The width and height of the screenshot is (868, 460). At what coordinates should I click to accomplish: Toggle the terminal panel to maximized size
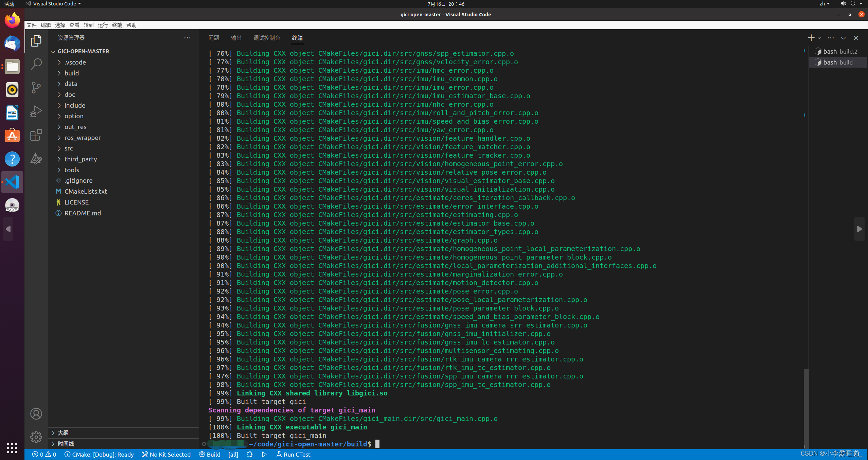pyautogui.click(x=843, y=38)
